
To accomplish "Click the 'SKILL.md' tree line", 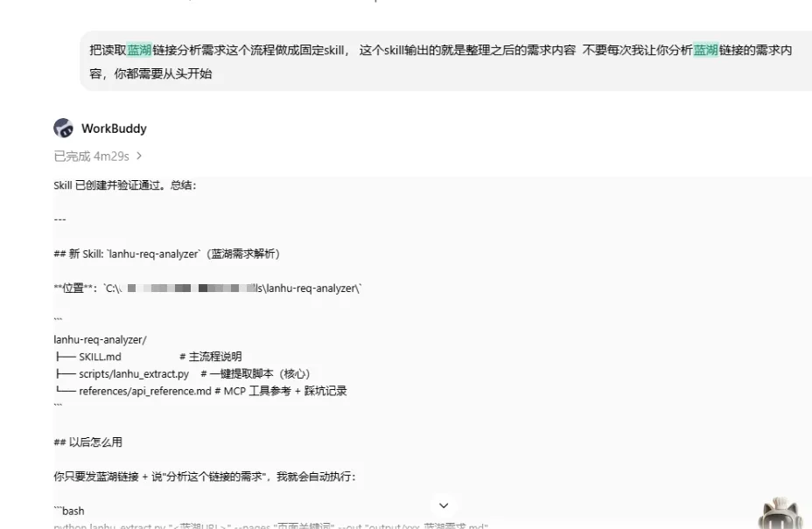I will click(148, 357).
